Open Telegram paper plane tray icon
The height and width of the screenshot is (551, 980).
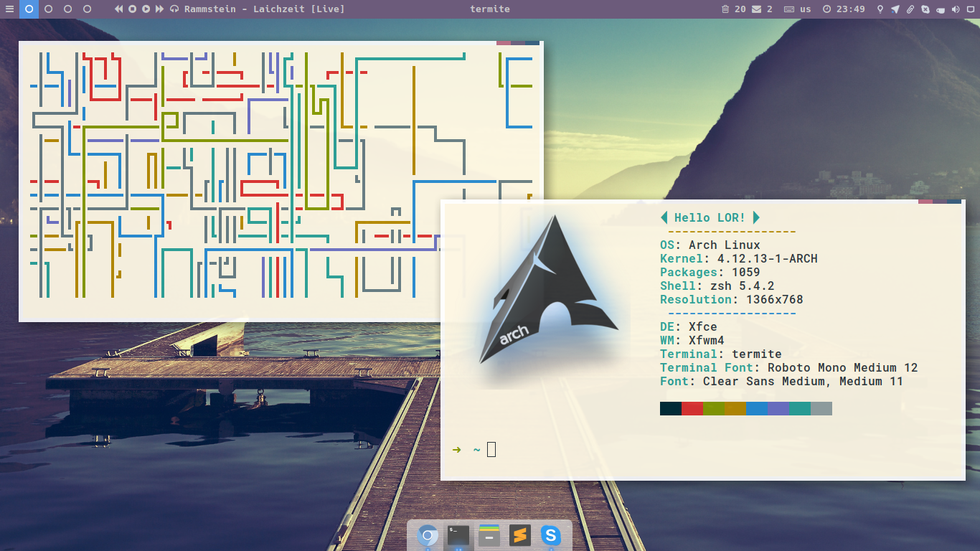pos(895,9)
